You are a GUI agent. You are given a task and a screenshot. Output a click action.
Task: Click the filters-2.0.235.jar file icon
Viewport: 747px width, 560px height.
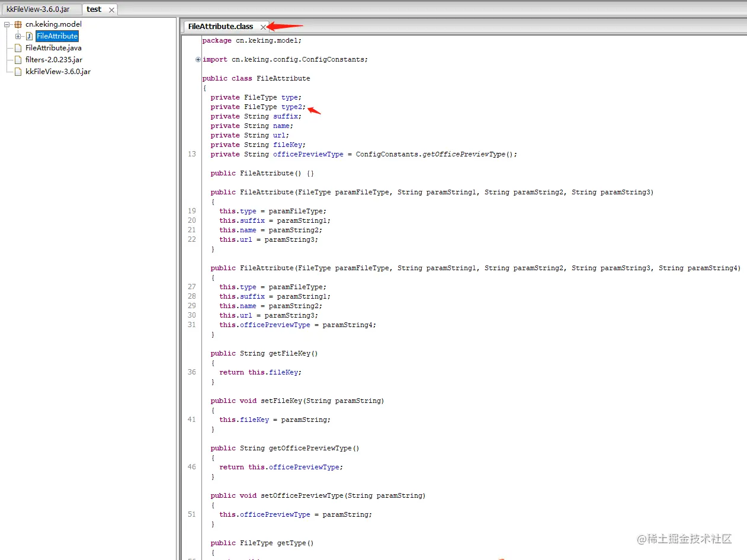coord(18,60)
